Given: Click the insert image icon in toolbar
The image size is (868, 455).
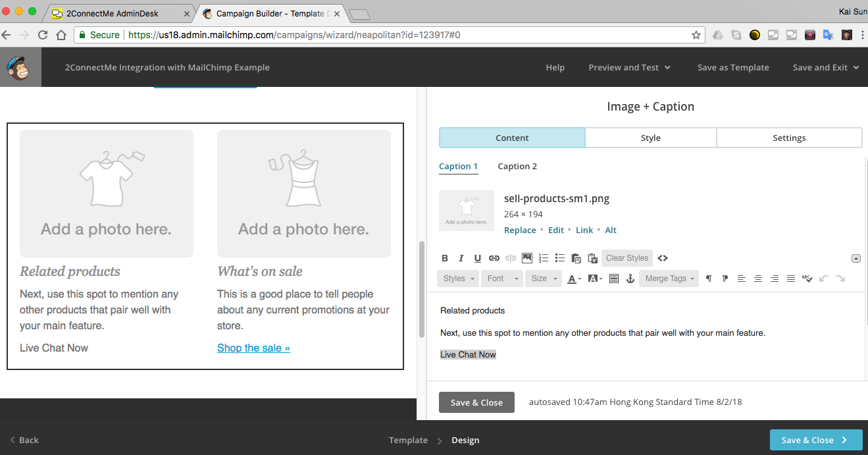Looking at the screenshot, I should click(x=527, y=258).
